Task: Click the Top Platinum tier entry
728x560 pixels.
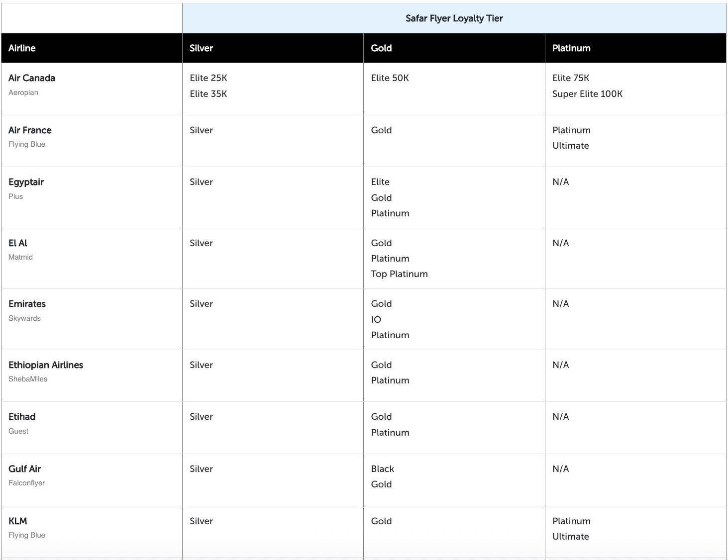Action: (x=399, y=274)
